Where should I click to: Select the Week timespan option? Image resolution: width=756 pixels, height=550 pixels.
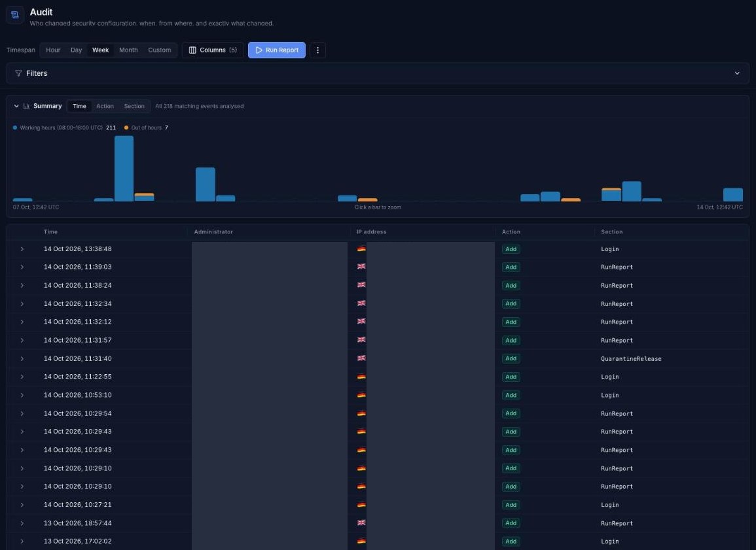coord(100,50)
